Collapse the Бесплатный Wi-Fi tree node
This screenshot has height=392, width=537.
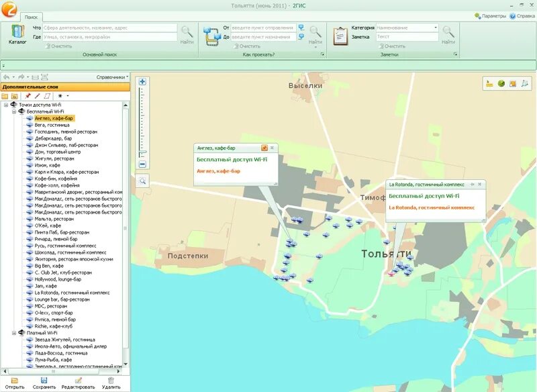pyautogui.click(x=14, y=111)
